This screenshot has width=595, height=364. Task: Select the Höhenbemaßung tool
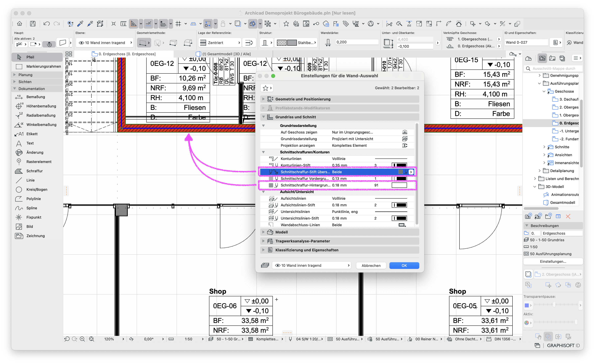coord(37,106)
